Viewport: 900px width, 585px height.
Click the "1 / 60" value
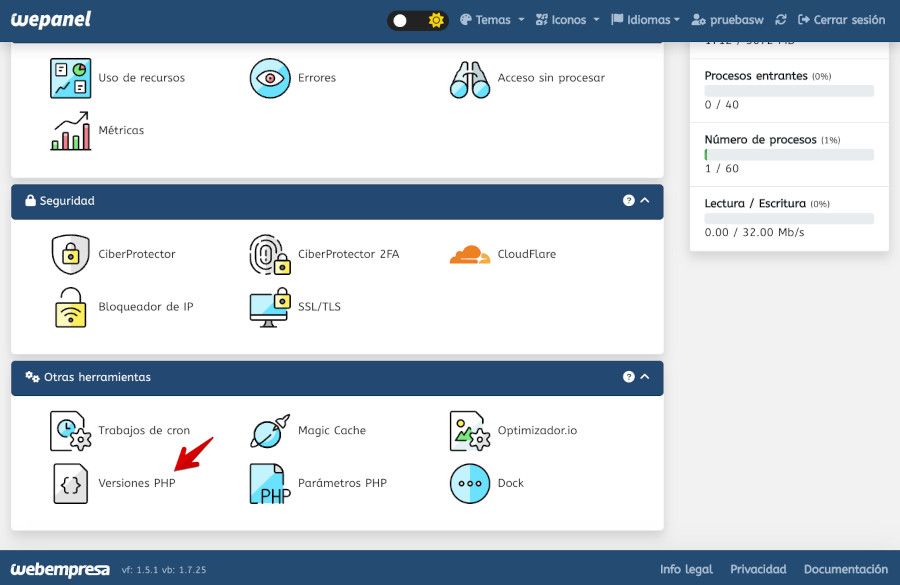coord(721,168)
